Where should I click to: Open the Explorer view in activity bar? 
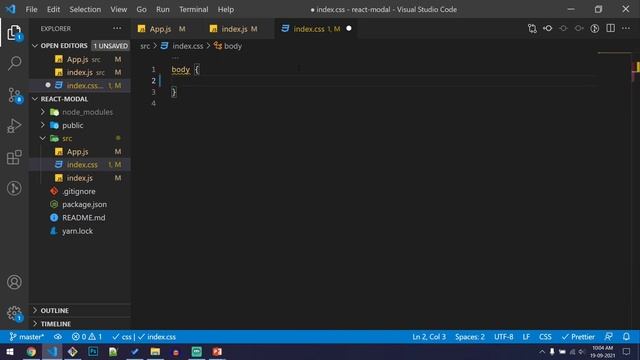point(14,32)
